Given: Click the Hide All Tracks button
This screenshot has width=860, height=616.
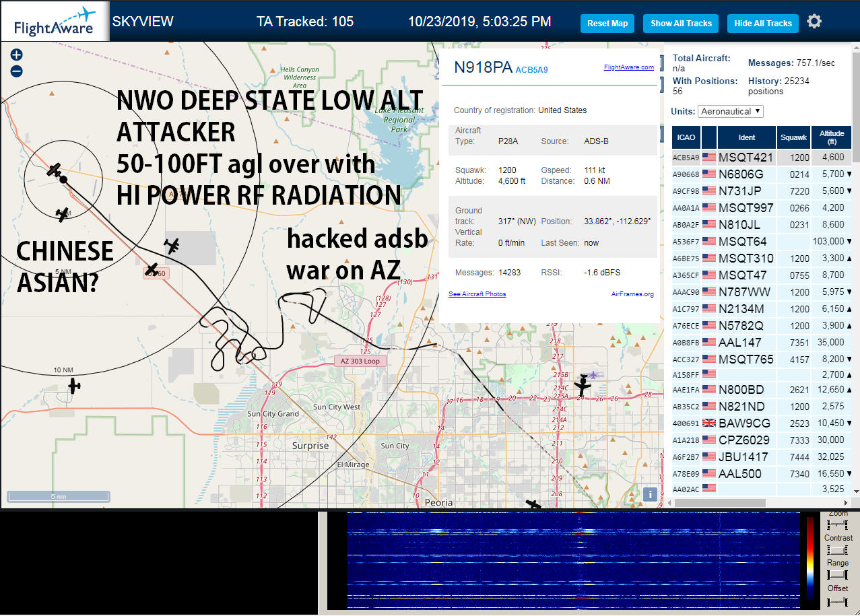Looking at the screenshot, I should [x=763, y=24].
